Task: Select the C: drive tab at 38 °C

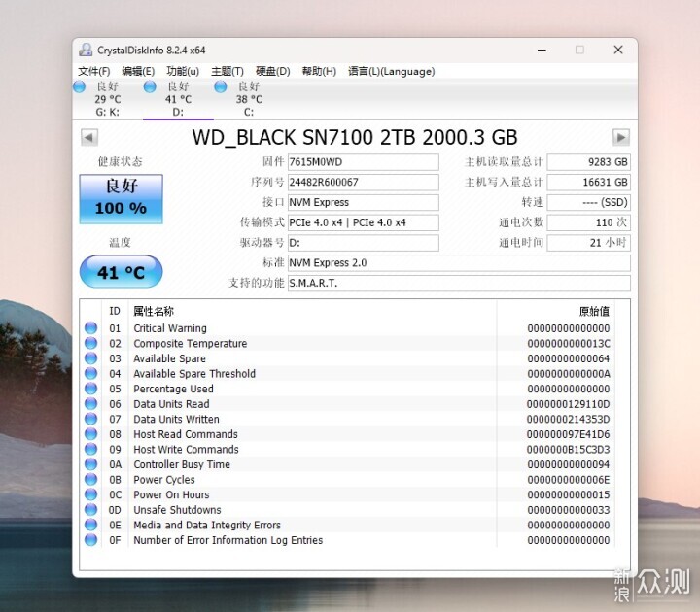Action: point(249,99)
